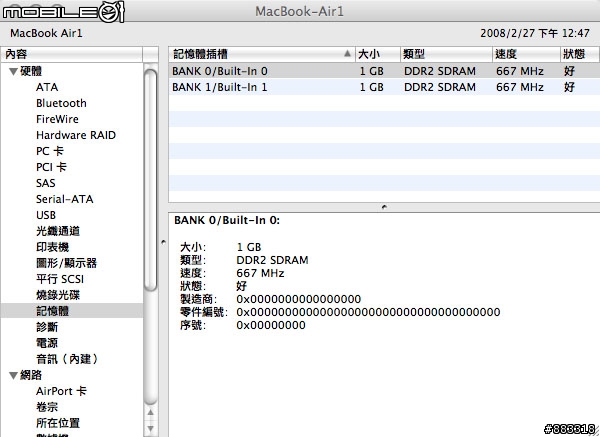Collapse the 網路 network section

(x=14, y=375)
